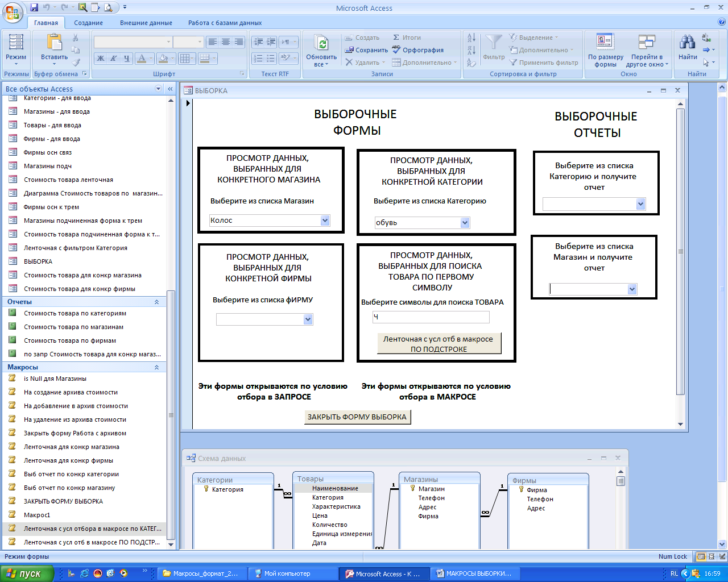Switch to Создание ribbon tab
Image resolution: width=728 pixels, height=582 pixels.
88,23
